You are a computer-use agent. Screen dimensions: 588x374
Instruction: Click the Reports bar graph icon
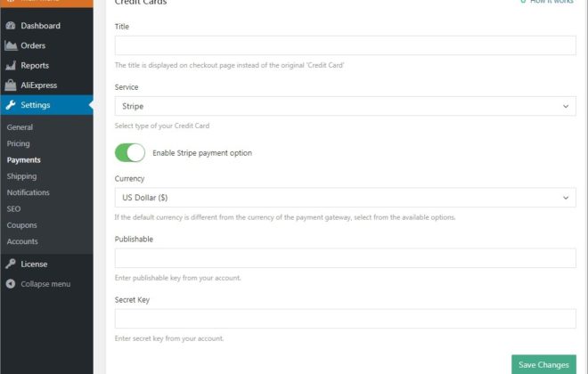coord(11,66)
